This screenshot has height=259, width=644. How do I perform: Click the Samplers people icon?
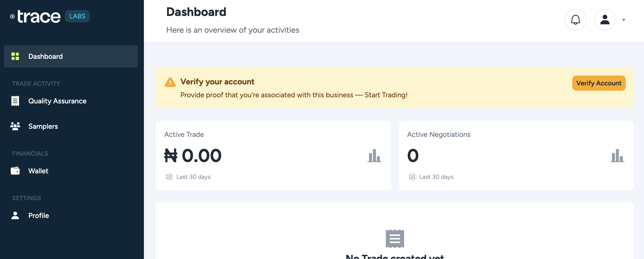pyautogui.click(x=15, y=126)
